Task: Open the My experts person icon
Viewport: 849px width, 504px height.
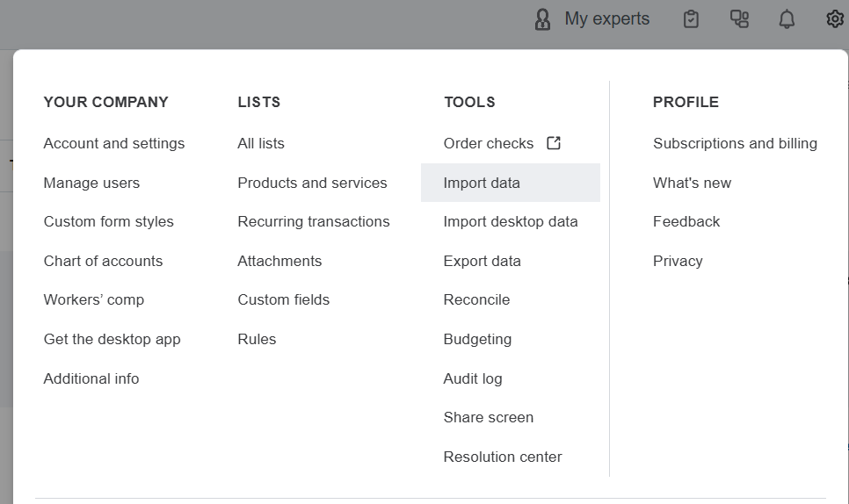Action: pyautogui.click(x=542, y=19)
